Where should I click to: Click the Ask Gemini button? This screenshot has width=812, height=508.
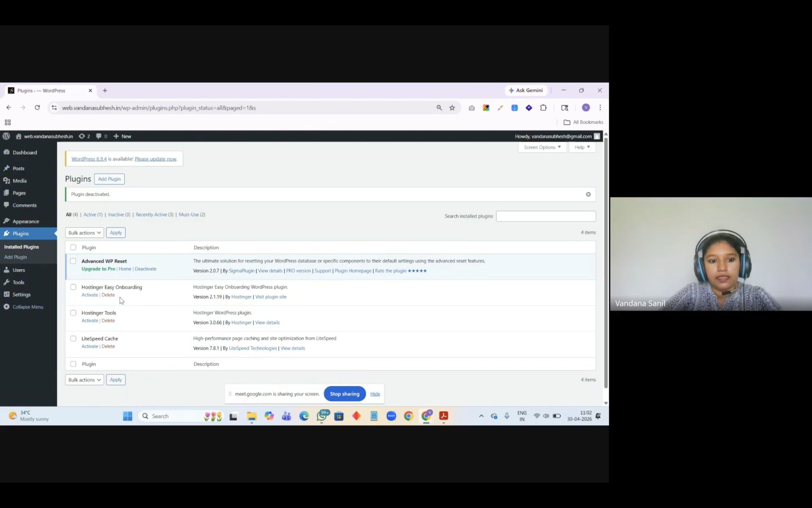click(526, 90)
